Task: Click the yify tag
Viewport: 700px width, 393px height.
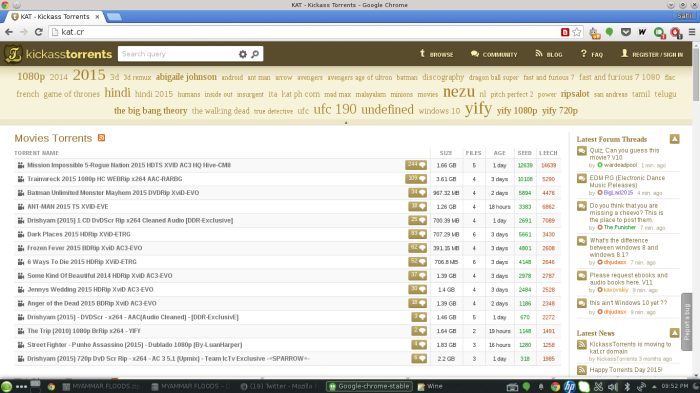Action: click(478, 109)
